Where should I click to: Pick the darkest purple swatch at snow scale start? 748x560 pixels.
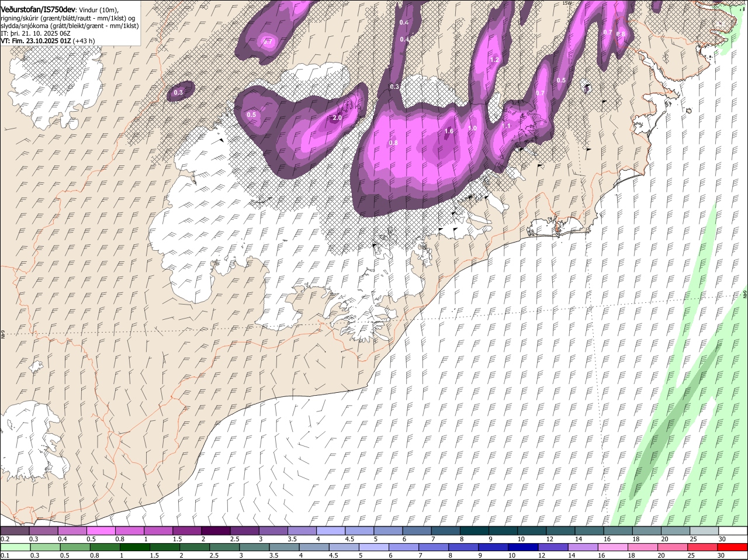(x=15, y=531)
